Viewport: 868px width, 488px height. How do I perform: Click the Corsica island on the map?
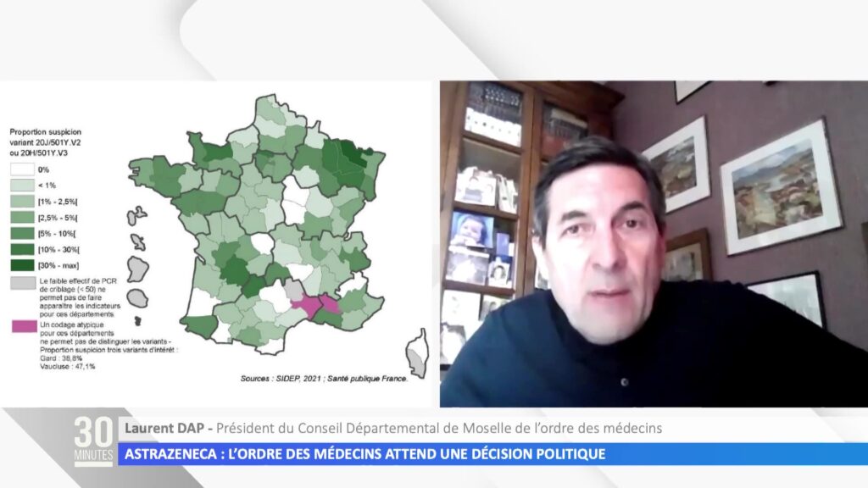418,354
